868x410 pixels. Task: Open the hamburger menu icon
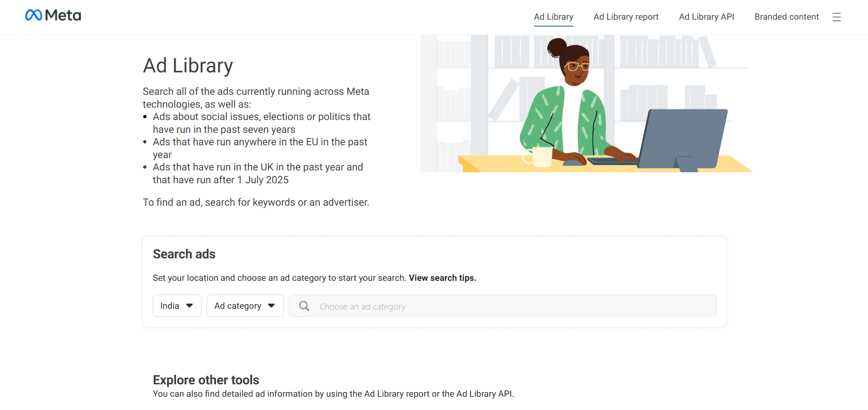[x=836, y=17]
